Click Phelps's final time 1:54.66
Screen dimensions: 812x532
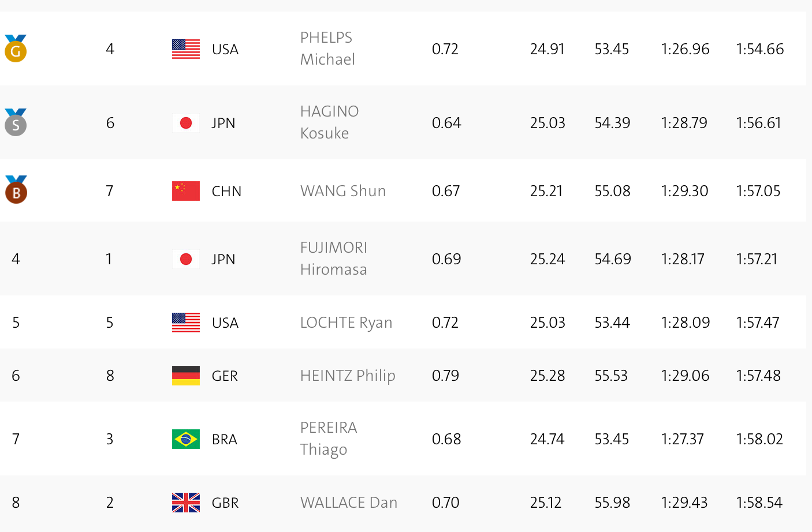[759, 49]
